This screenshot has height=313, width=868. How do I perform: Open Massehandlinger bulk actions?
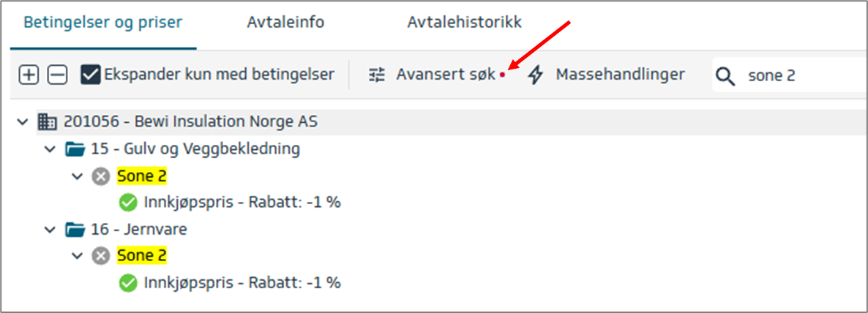pos(619,75)
